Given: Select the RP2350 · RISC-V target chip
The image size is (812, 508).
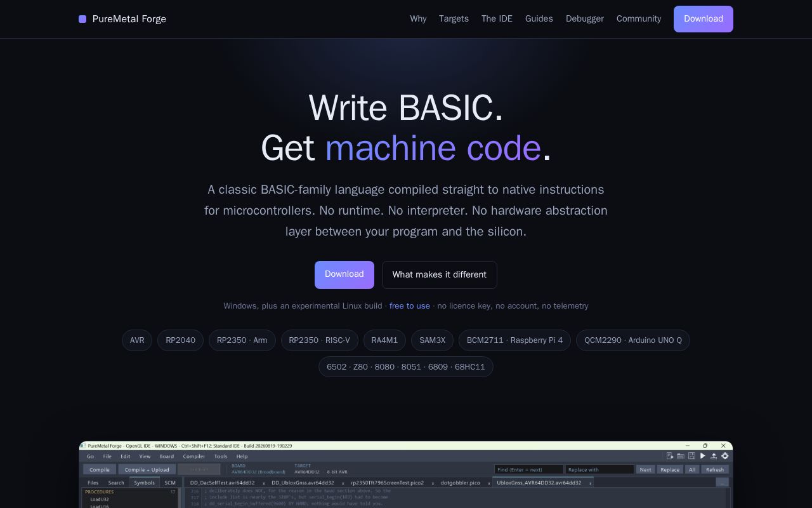Looking at the screenshot, I should [x=320, y=340].
